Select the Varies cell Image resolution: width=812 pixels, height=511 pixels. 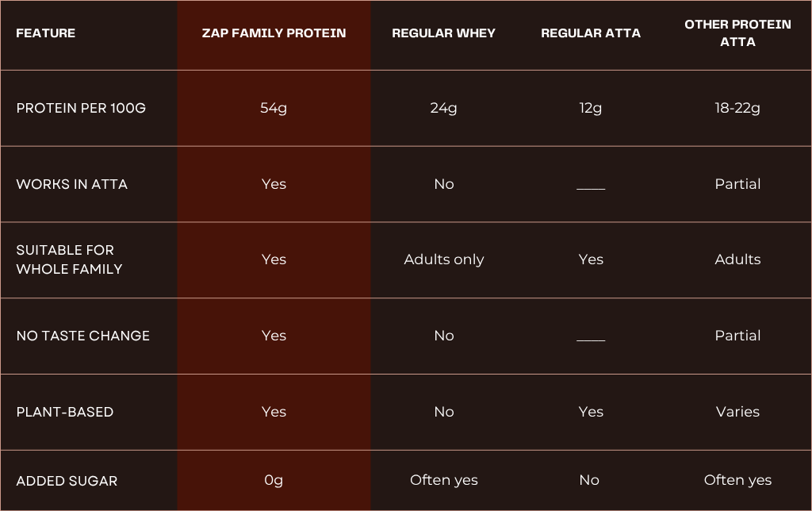(737, 412)
